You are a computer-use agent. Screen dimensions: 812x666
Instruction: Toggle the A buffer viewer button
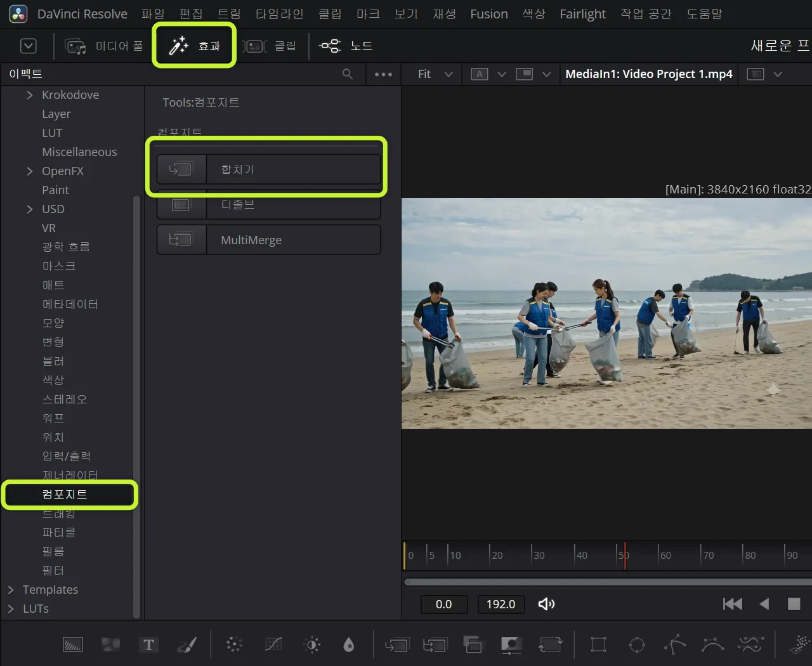click(480, 74)
